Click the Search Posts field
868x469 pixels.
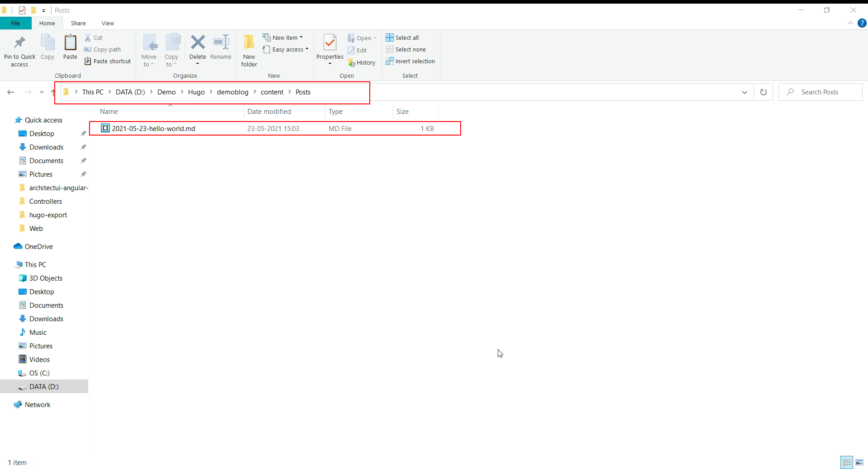[820, 92]
